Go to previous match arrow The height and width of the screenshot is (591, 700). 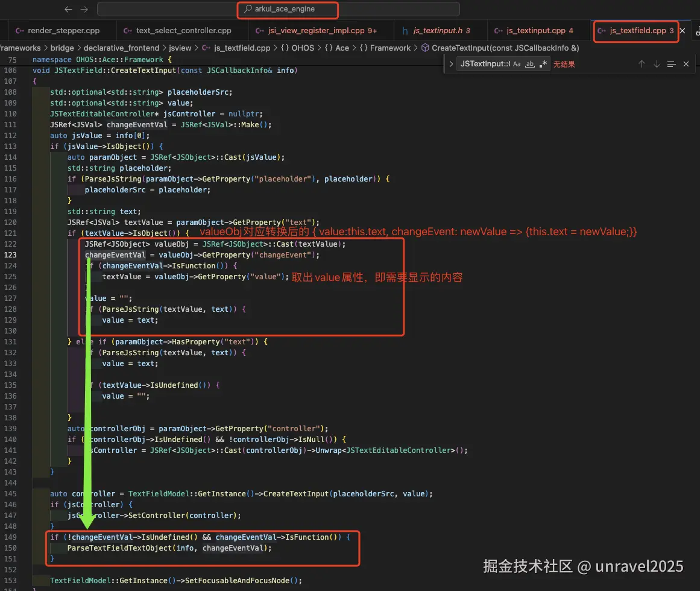click(642, 65)
